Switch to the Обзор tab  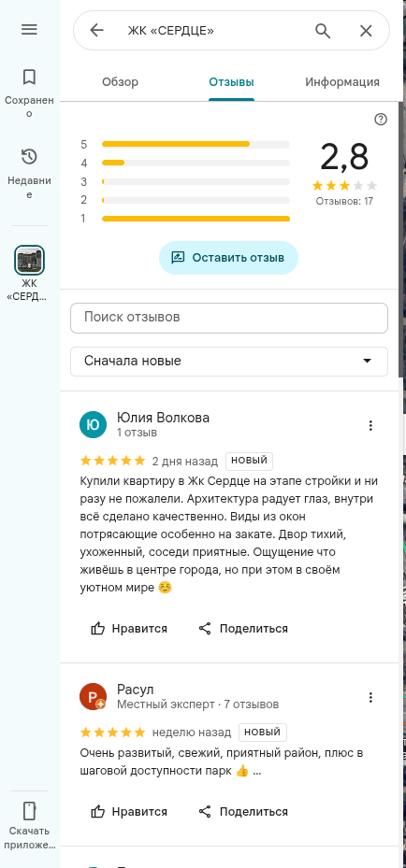click(120, 82)
